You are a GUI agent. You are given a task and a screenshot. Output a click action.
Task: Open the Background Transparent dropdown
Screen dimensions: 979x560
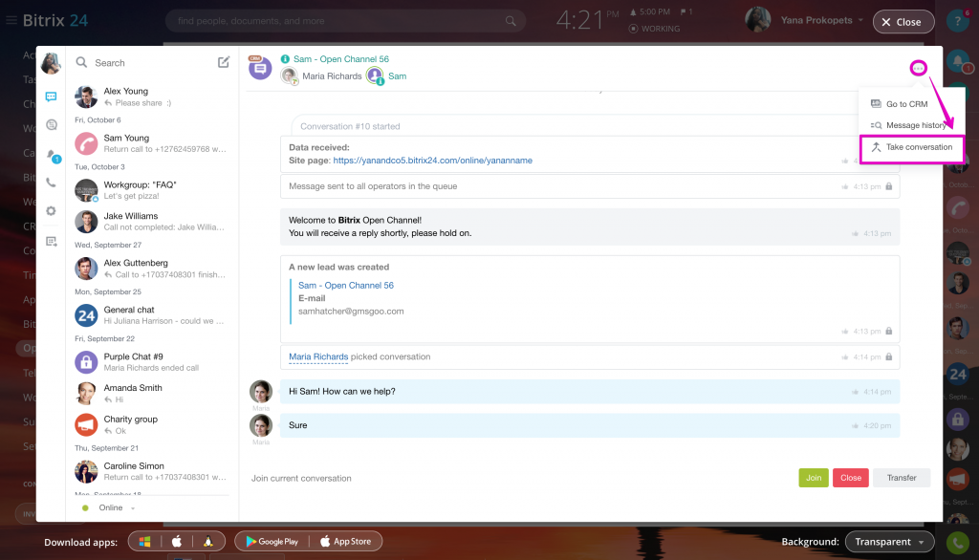(x=889, y=542)
